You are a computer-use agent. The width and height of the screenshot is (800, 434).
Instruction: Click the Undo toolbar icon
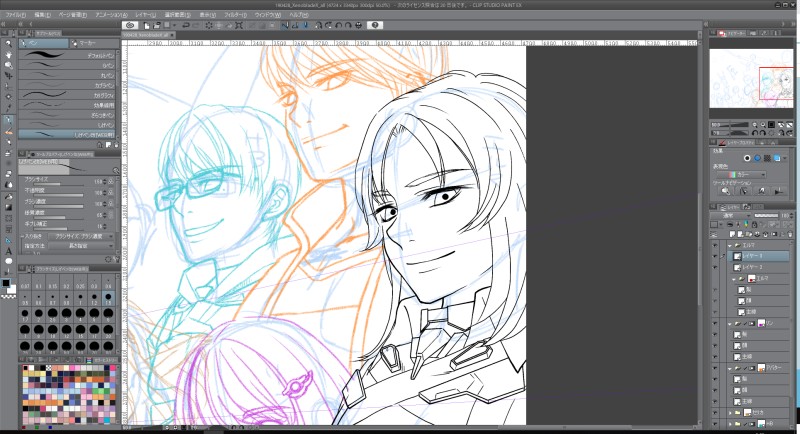click(186, 25)
